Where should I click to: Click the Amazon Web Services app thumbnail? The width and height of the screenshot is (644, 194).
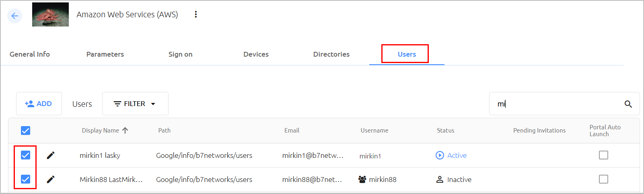[x=50, y=14]
